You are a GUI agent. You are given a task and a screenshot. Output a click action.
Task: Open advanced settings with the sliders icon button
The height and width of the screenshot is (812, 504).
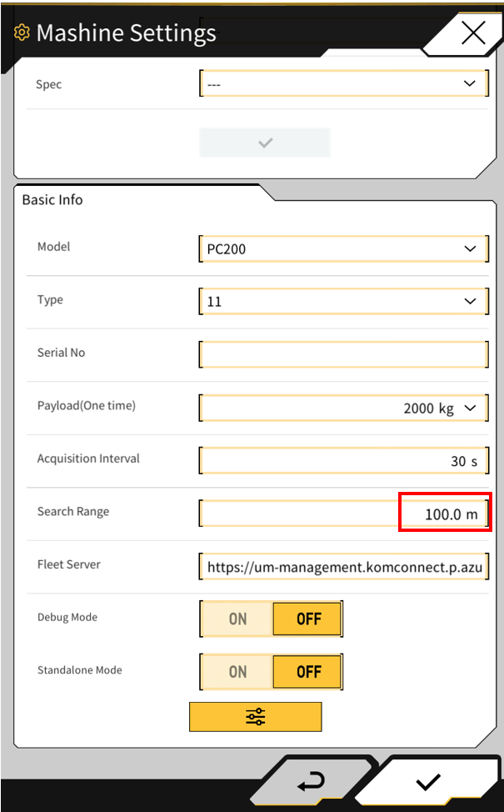(255, 717)
